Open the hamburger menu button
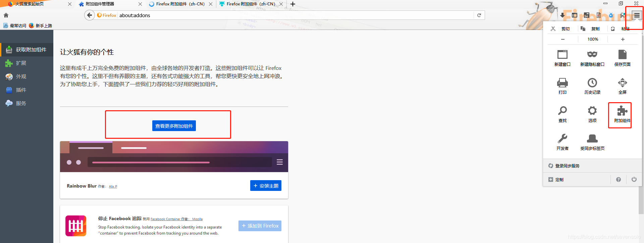This screenshot has width=644, height=243. click(x=637, y=15)
